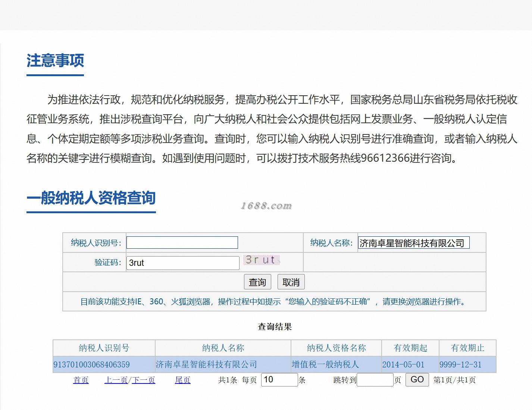
Task: Click the 纳税人名称 input containing 济南卓星智能科技有限公司
Action: pos(414,243)
